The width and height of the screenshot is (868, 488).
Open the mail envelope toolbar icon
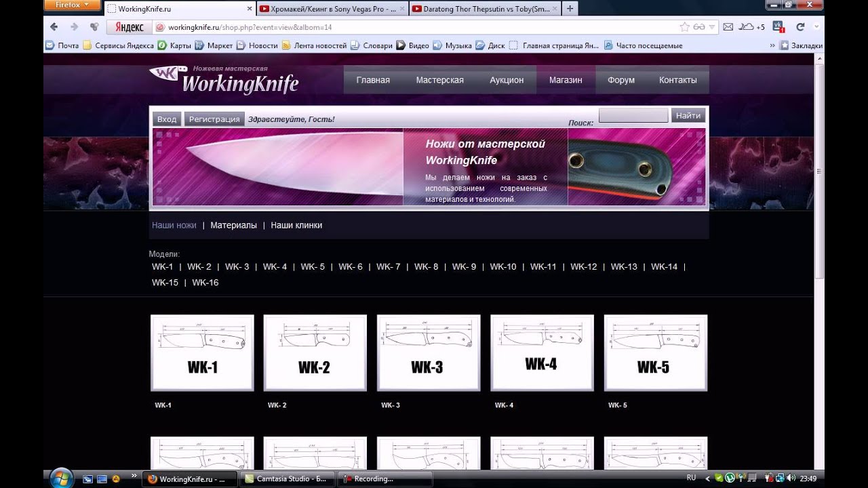(728, 27)
